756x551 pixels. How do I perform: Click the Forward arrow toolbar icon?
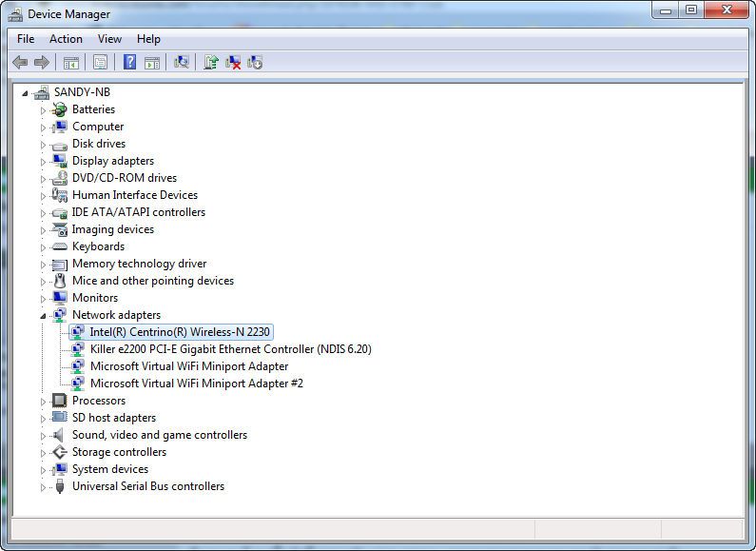(42, 63)
